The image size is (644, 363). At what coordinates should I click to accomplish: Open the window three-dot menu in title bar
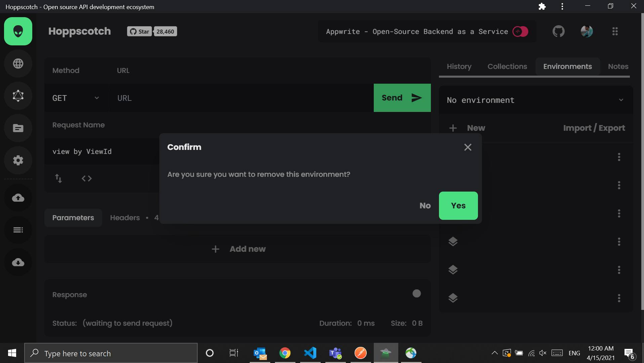pyautogui.click(x=562, y=6)
